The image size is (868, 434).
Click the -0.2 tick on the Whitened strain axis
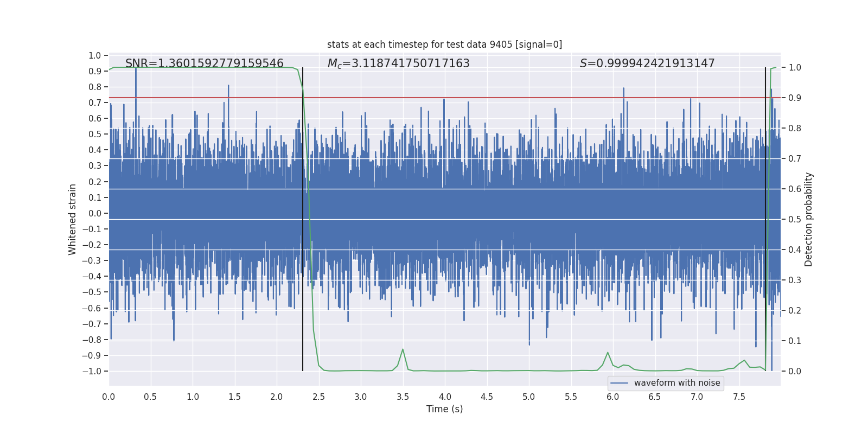tap(92, 245)
